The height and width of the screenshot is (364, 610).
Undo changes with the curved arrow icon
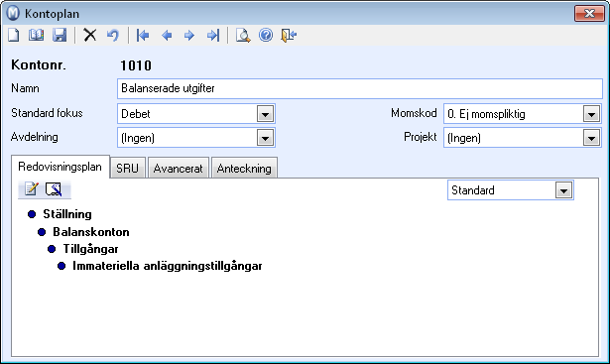coord(113,36)
